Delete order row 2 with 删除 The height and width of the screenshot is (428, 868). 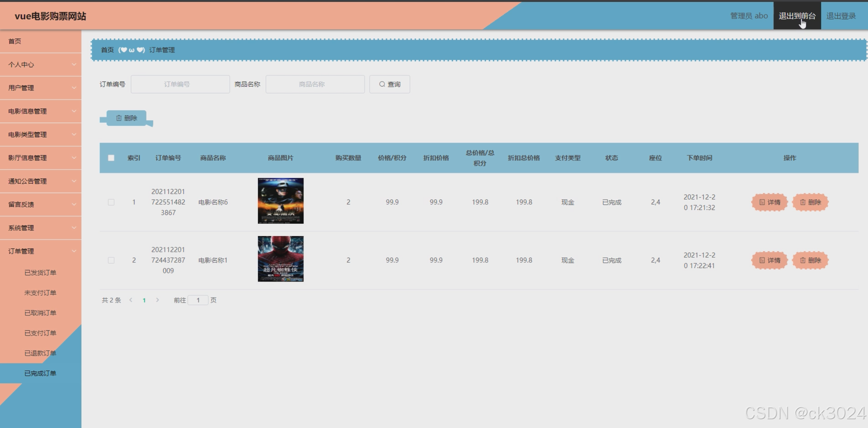tap(810, 260)
